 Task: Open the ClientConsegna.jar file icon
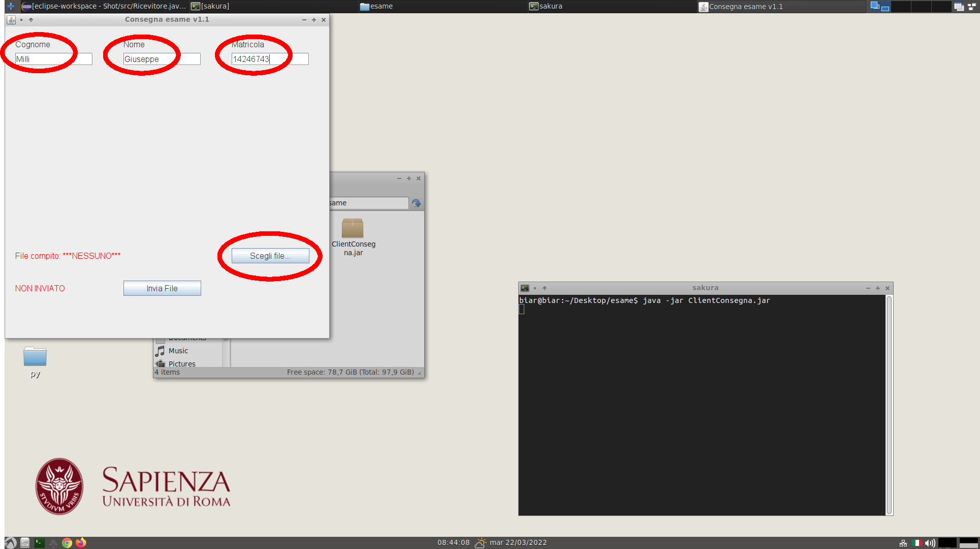coord(353,228)
